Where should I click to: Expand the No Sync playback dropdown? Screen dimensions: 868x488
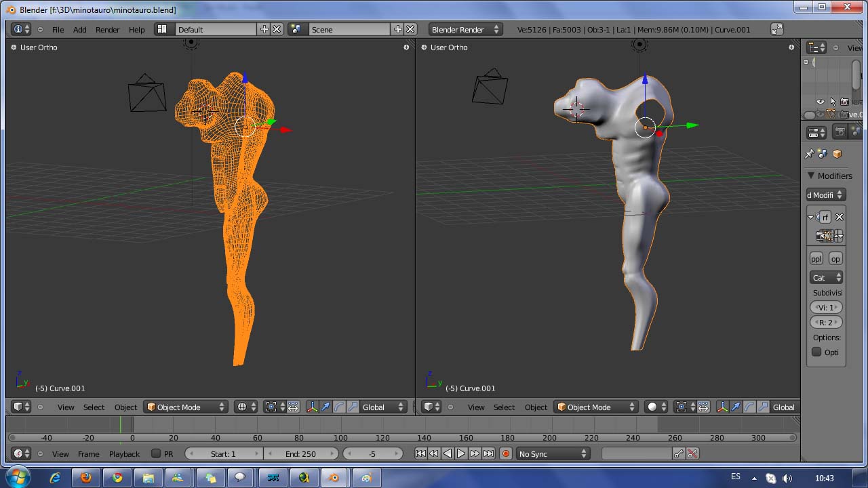click(553, 454)
